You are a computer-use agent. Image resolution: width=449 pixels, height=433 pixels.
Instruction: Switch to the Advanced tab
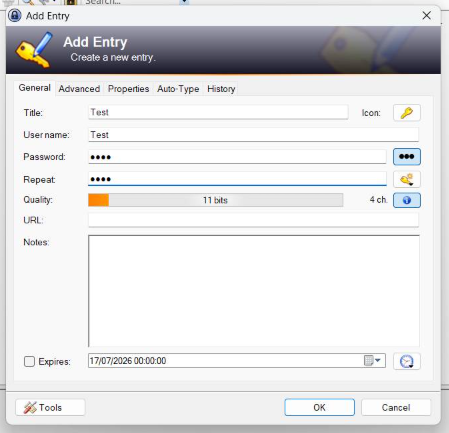click(x=79, y=89)
